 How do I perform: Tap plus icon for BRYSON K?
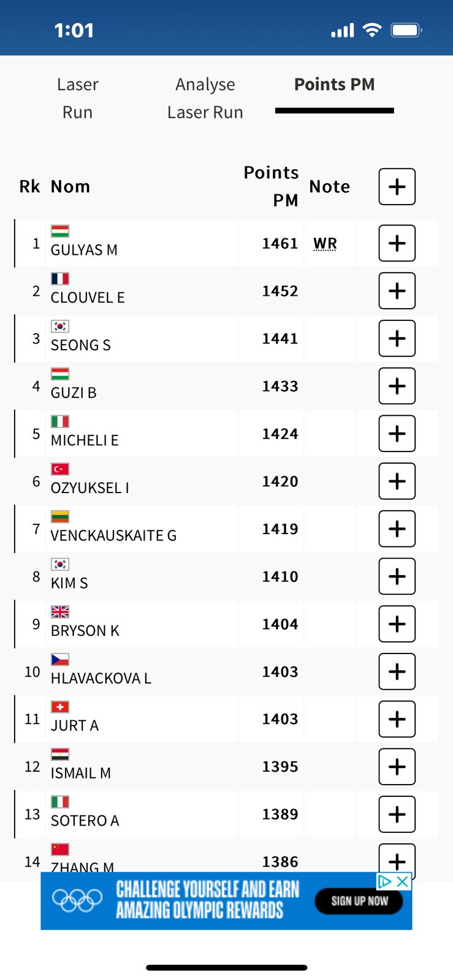coord(397,624)
